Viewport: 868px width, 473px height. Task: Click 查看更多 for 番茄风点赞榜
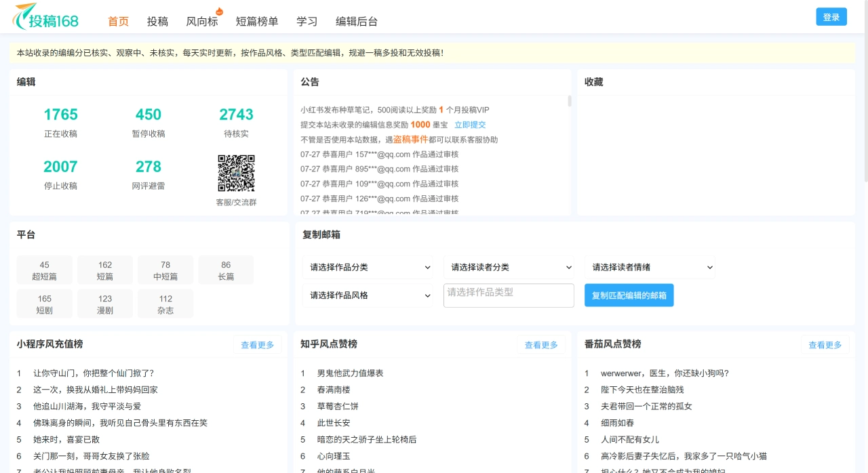(x=825, y=345)
